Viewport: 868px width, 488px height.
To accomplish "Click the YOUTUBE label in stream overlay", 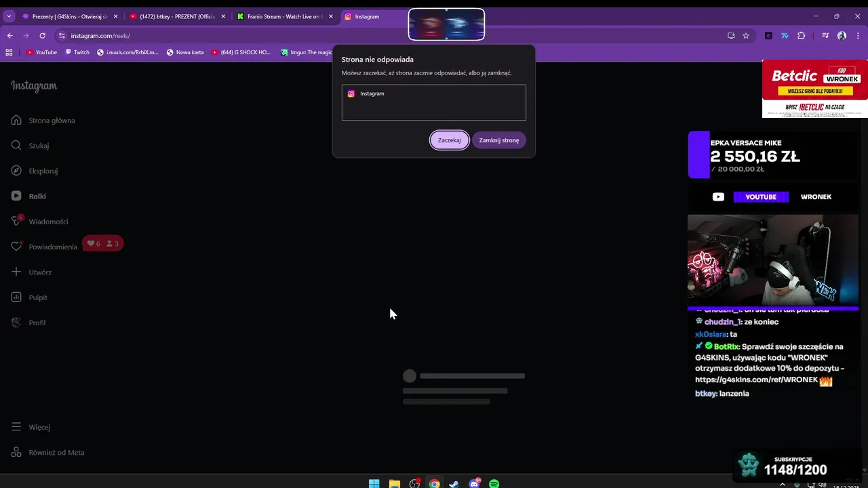I will click(x=761, y=197).
